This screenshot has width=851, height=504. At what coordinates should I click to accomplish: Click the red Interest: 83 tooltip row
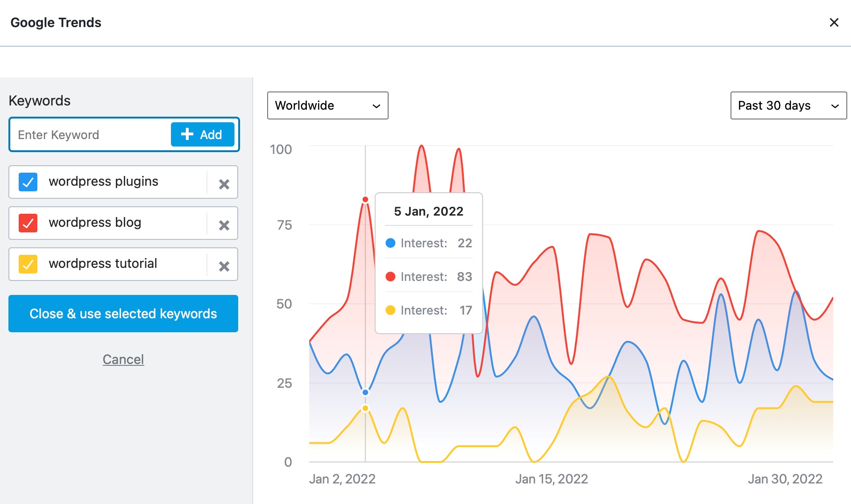click(429, 277)
